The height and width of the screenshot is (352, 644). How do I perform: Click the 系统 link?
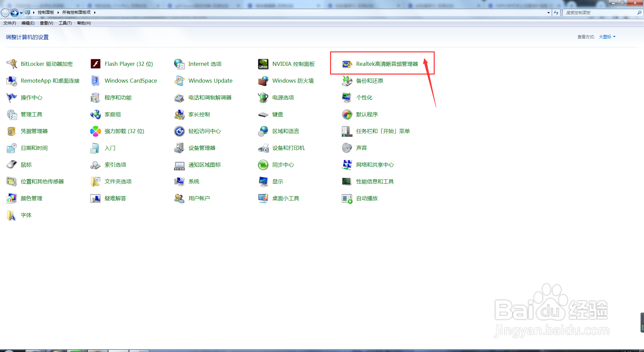(194, 181)
